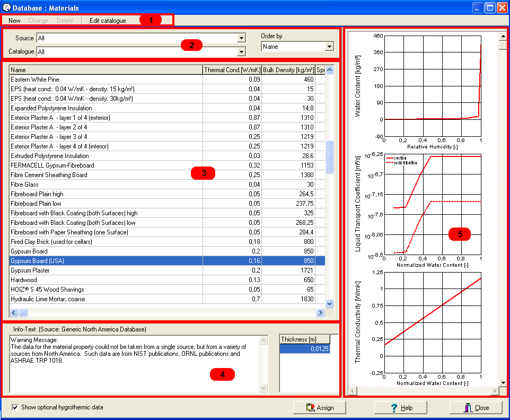Select Eastern White Pine row
Screen dimensions: 510x420
pos(167,80)
